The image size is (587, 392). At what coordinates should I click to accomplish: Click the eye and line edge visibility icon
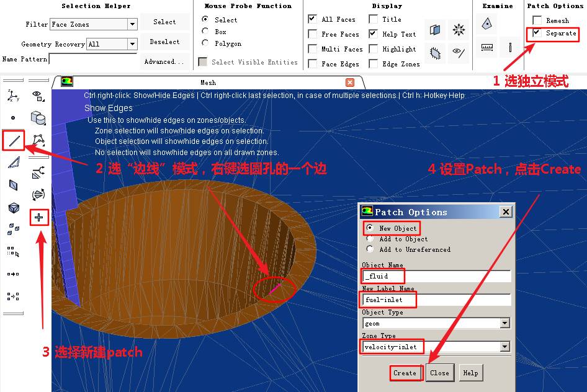click(x=459, y=53)
